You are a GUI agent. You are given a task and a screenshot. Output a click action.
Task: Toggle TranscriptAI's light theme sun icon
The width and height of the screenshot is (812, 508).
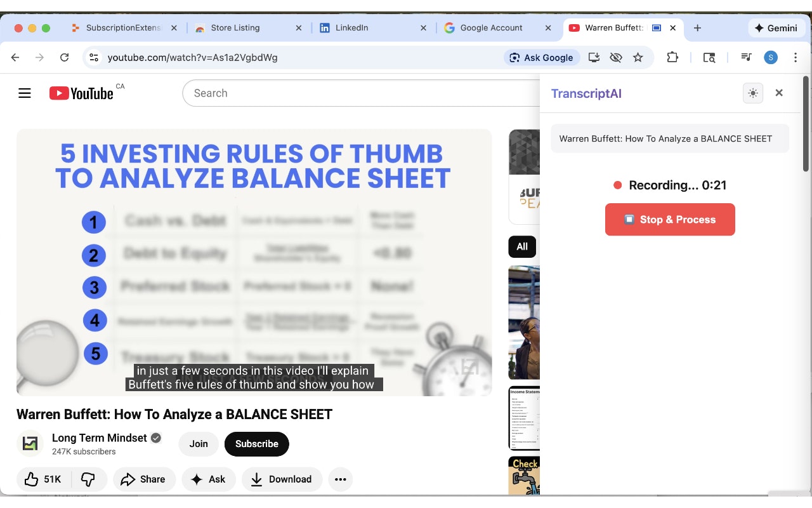click(752, 93)
